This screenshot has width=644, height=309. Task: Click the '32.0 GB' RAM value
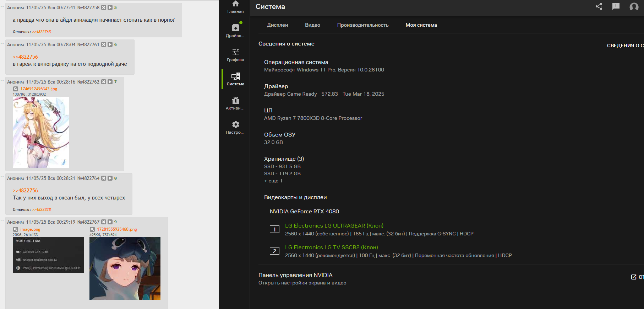(x=273, y=142)
